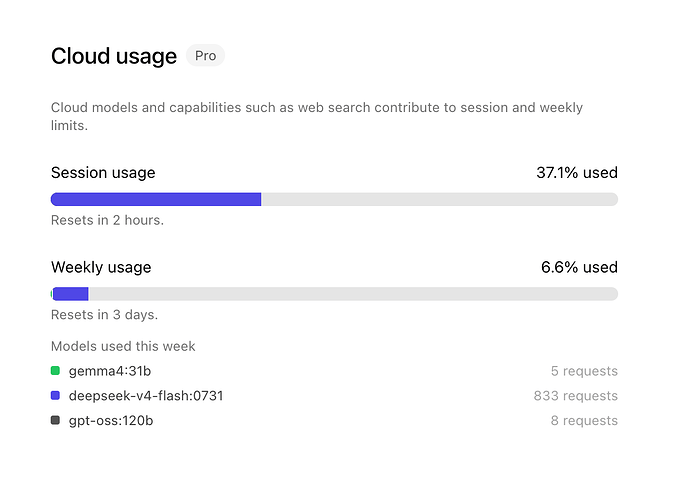This screenshot has height=500, width=679.
Task: Click the gray unfilled Weekly usage bar
Action: (353, 294)
